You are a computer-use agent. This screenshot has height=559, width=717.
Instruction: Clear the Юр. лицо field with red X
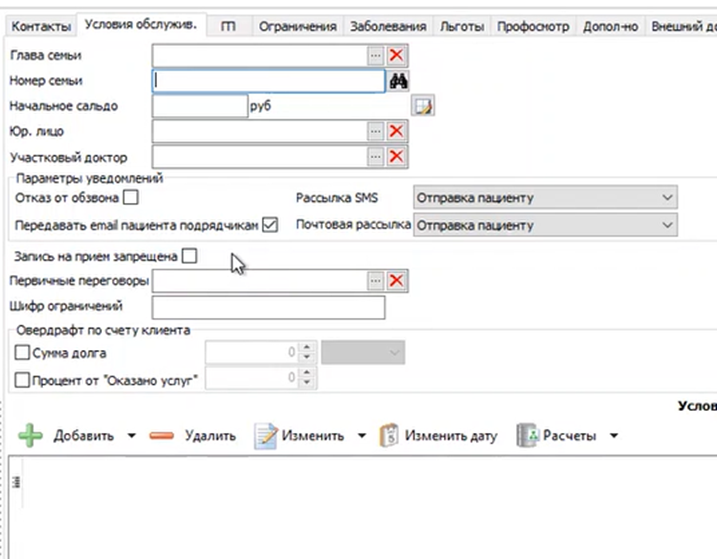coord(396,131)
